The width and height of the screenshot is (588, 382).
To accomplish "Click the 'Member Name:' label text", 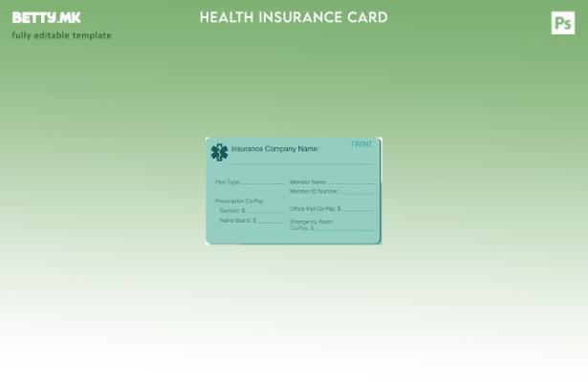I will click(308, 181).
